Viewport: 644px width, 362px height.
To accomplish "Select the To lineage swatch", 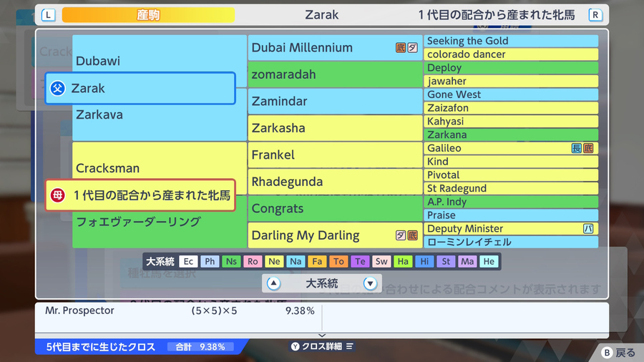I will (x=338, y=261).
